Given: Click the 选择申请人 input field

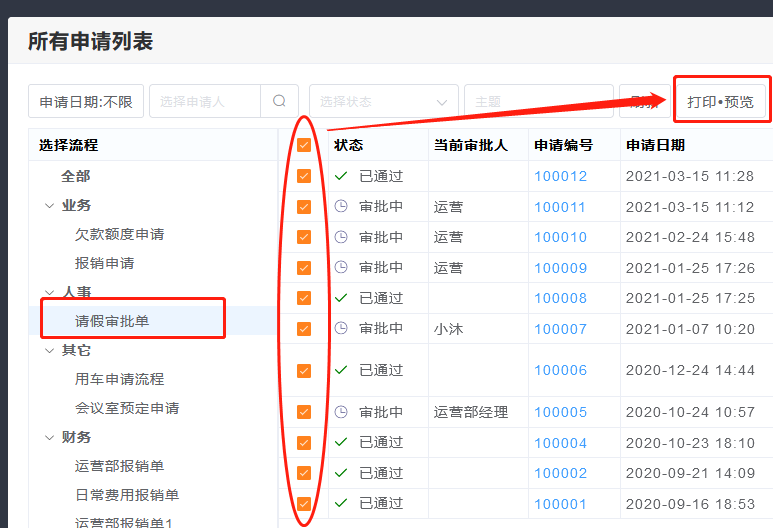Looking at the screenshot, I should [x=204, y=101].
